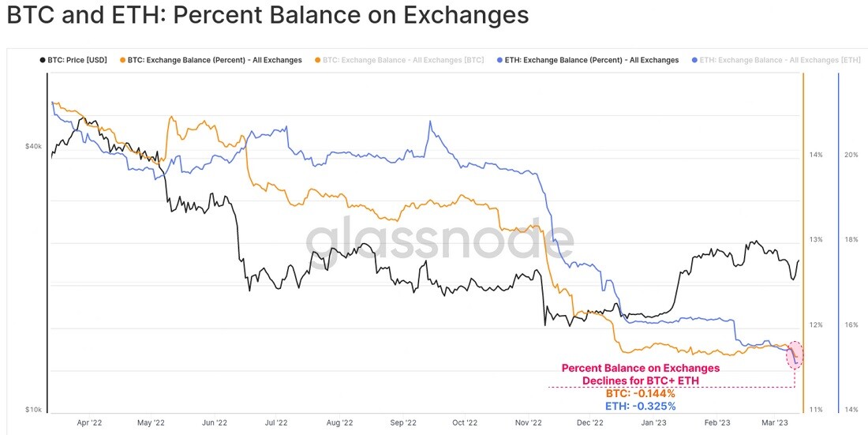Click the black BTC price legend dot
868x435 pixels.
pyautogui.click(x=42, y=60)
